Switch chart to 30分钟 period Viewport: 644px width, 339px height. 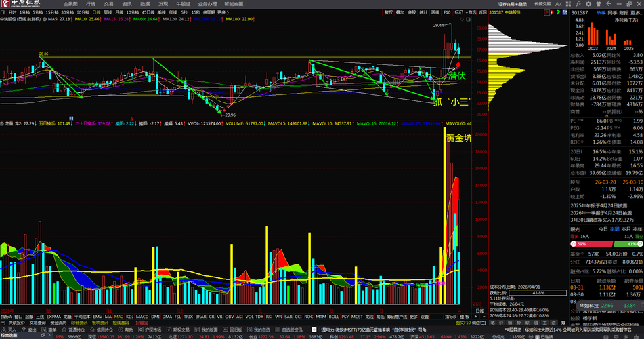67,12
